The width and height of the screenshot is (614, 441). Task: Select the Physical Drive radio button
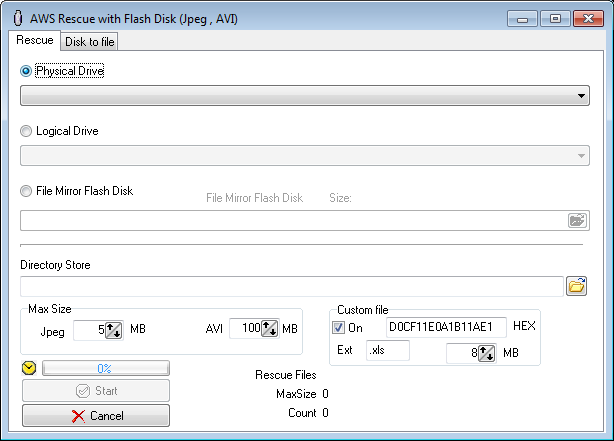[26, 71]
